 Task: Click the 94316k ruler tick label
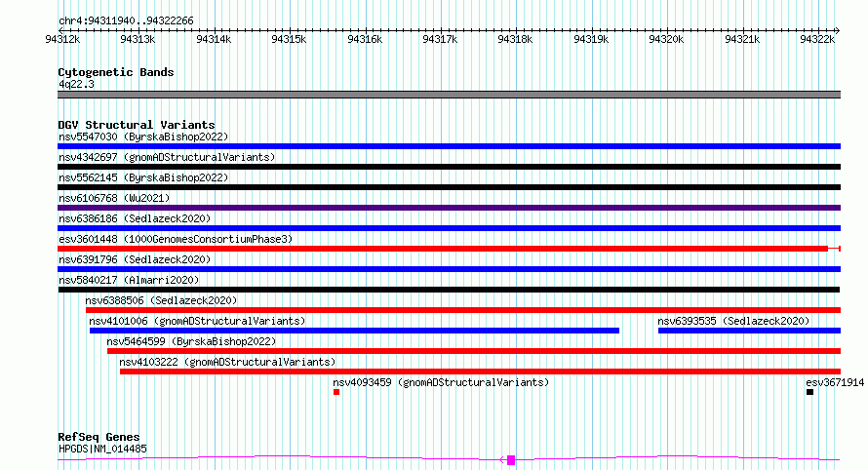point(365,39)
